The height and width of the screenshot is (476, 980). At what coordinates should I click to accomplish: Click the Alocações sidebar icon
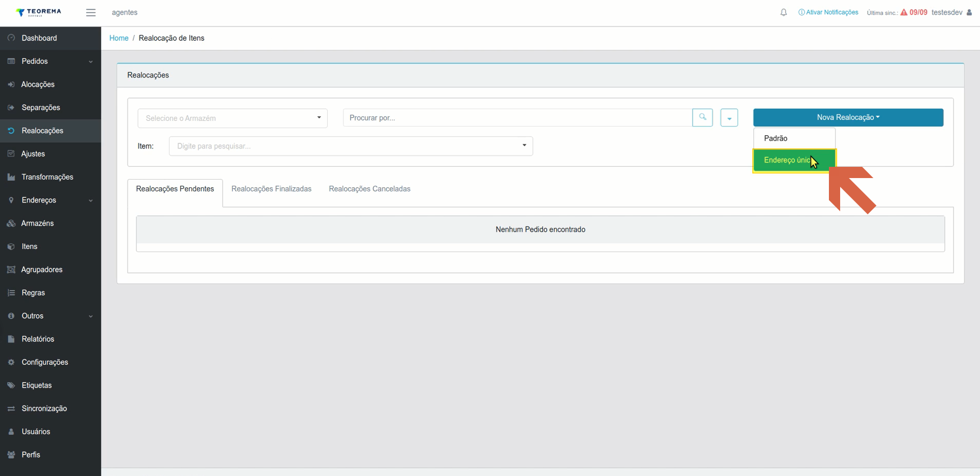pos(11,84)
